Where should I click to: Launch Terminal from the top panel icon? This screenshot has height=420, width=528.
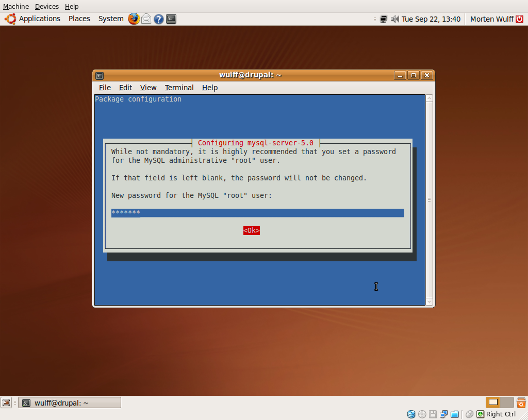click(x=171, y=19)
